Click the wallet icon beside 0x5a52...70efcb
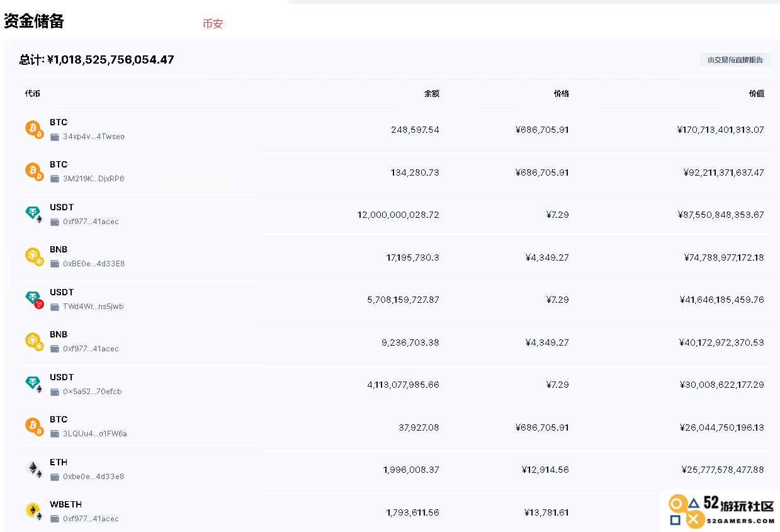 (55, 392)
